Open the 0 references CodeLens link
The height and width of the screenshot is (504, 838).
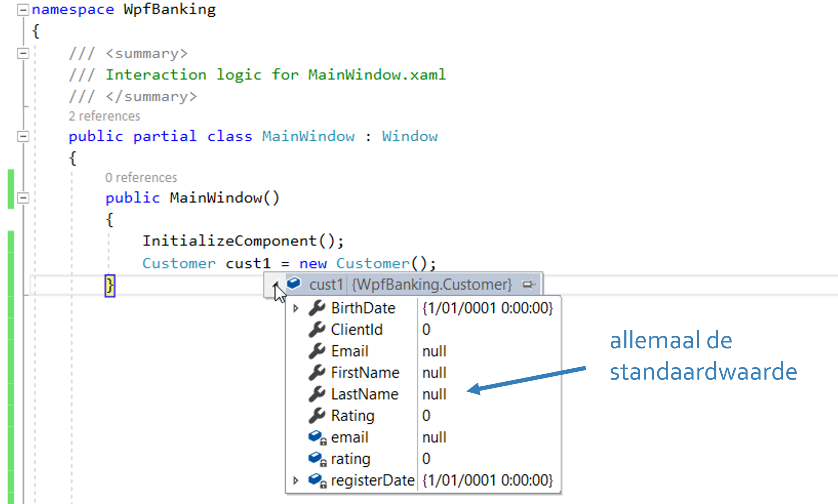point(141,177)
